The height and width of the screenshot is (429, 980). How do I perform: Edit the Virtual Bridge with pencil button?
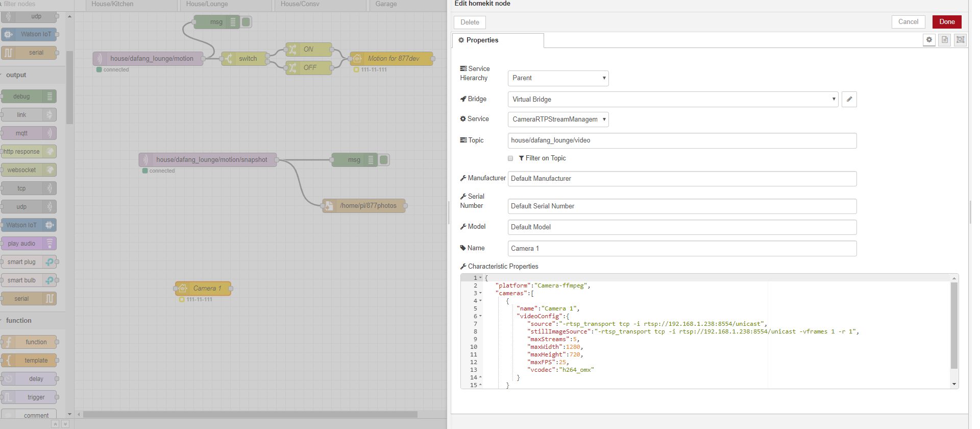(849, 100)
